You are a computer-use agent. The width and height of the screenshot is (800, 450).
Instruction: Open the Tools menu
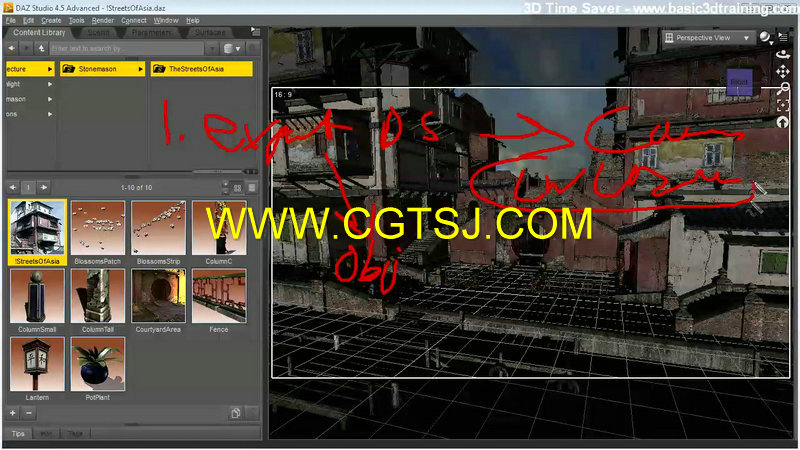[x=77, y=20]
